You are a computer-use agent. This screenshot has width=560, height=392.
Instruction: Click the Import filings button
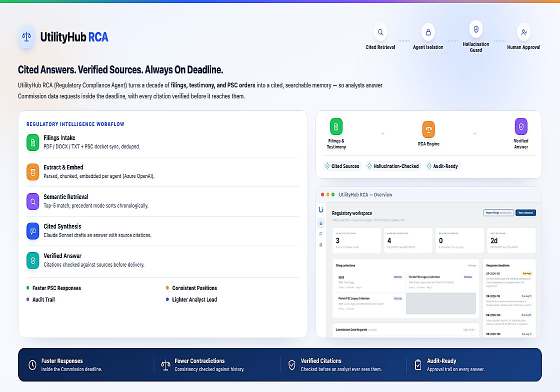pyautogui.click(x=498, y=213)
